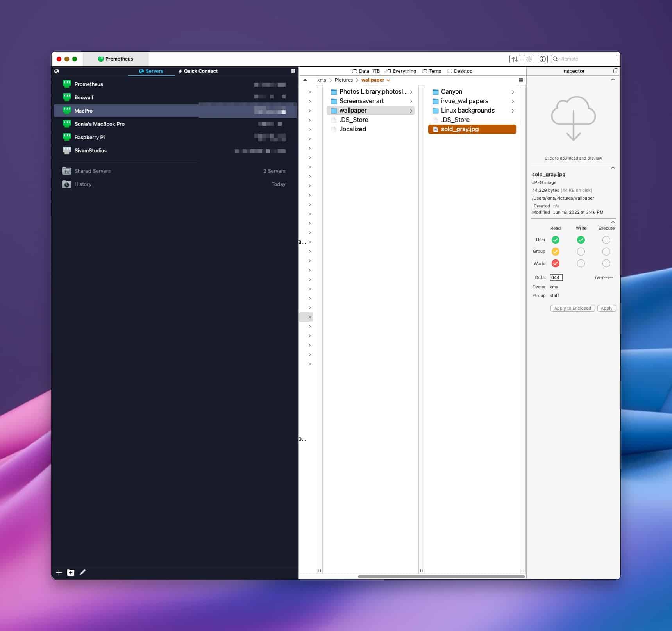Viewport: 672px width, 631px height.
Task: Click the Apply to Enclosed button
Action: point(572,308)
